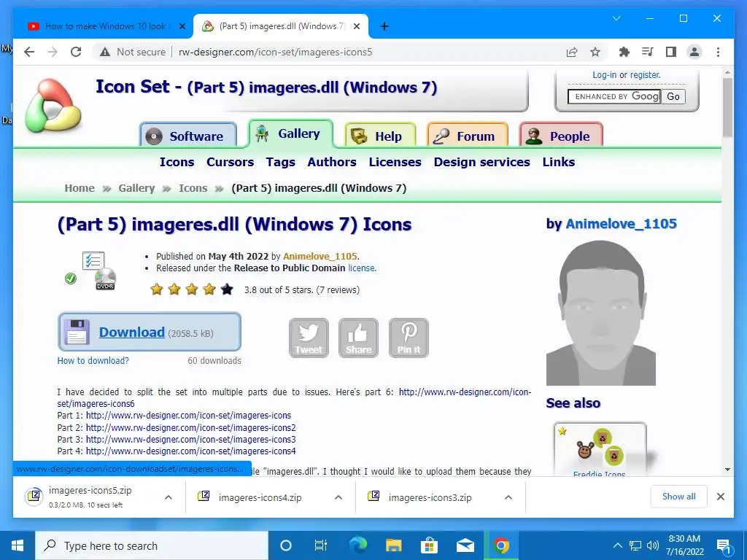This screenshot has width=747, height=560.
Task: Open the Chrome tab search chevron
Action: click(616, 18)
